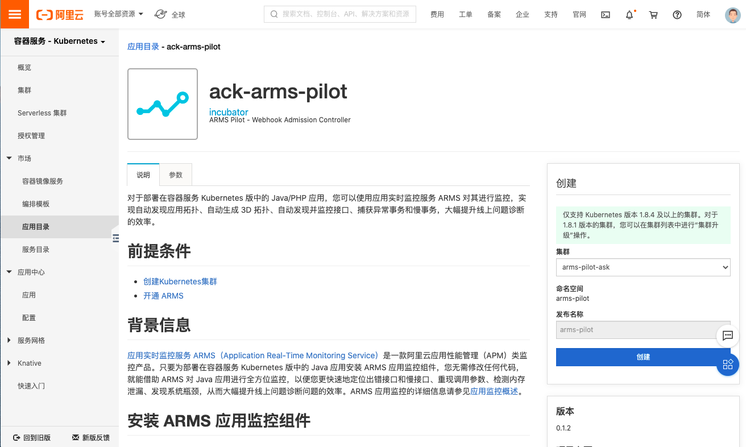Click the global region icon
Image resolution: width=746 pixels, height=447 pixels.
point(160,15)
